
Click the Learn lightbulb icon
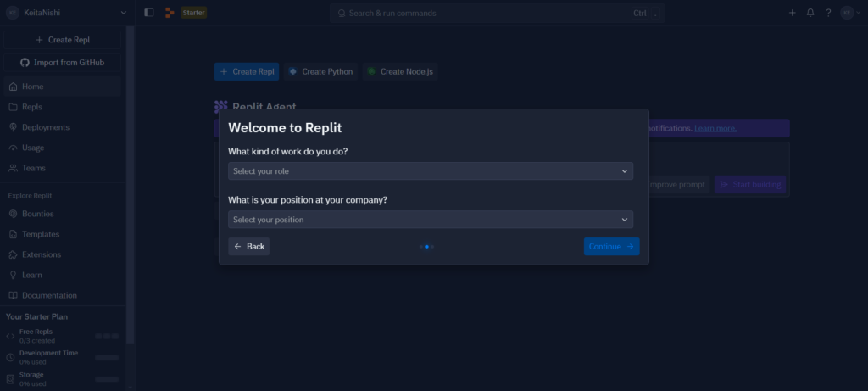point(14,276)
